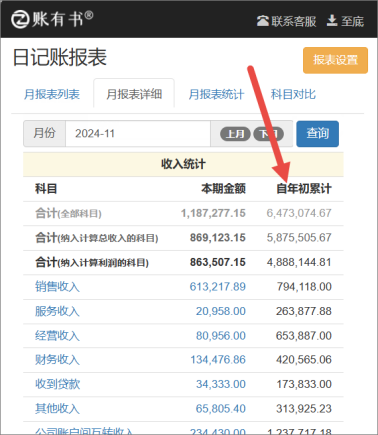Click cumulative value 263,877.88
This screenshot has height=435, width=378.
click(x=304, y=311)
